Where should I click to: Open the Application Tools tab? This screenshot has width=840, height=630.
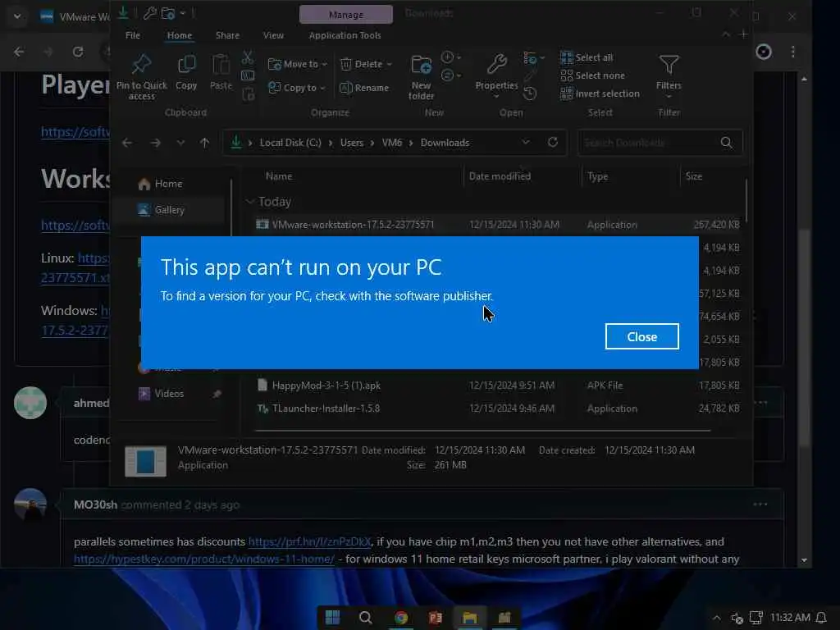[345, 35]
